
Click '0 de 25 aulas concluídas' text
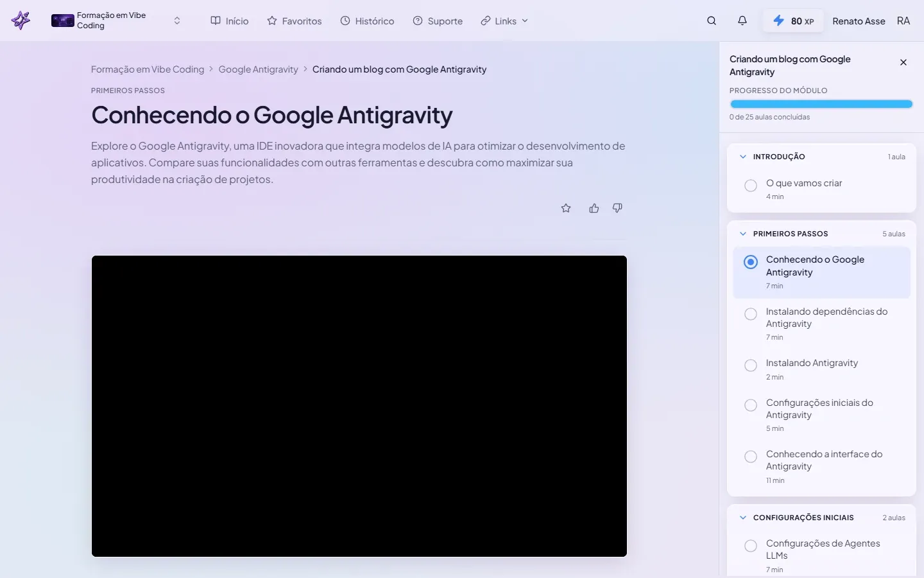769,117
